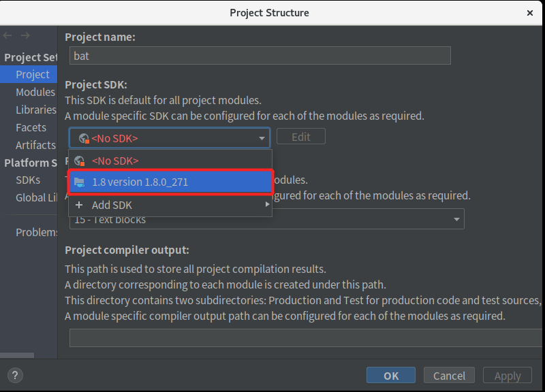The width and height of the screenshot is (545, 392).
Task: Click the JDK folder icon for 1.8
Action: click(80, 182)
